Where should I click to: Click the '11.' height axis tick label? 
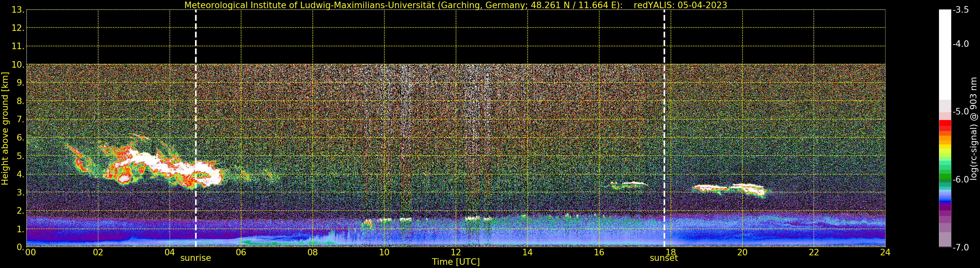(x=18, y=47)
